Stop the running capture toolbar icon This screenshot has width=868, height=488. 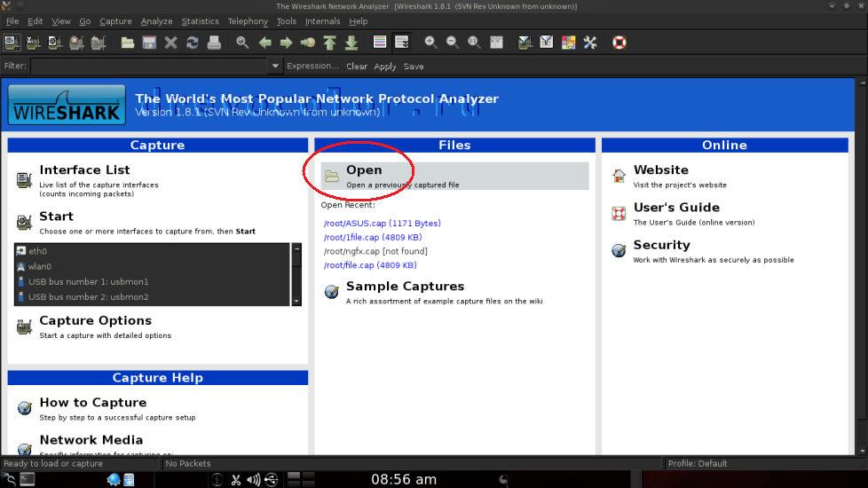(76, 43)
